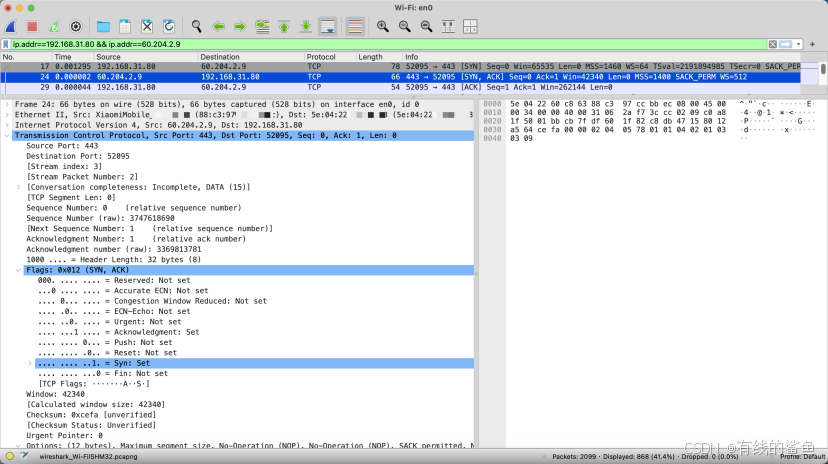
Task: Select the Destination Port: 52095 field
Action: pyautogui.click(x=78, y=156)
